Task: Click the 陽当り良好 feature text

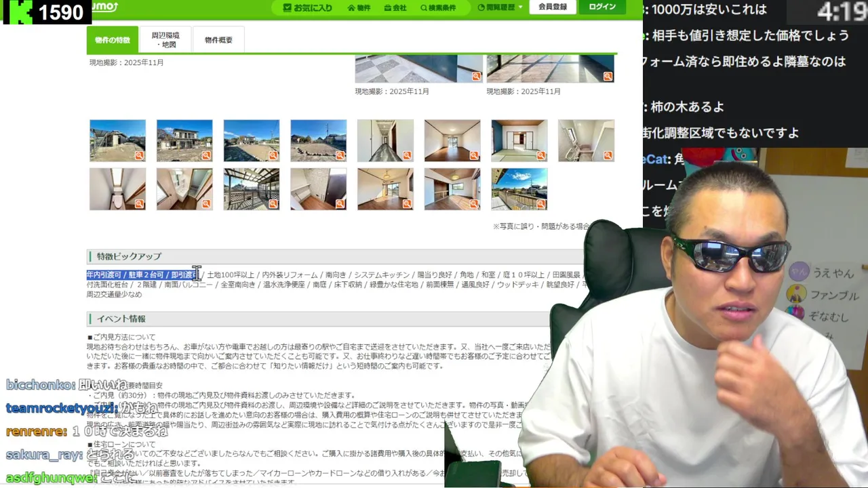Action: click(x=435, y=275)
